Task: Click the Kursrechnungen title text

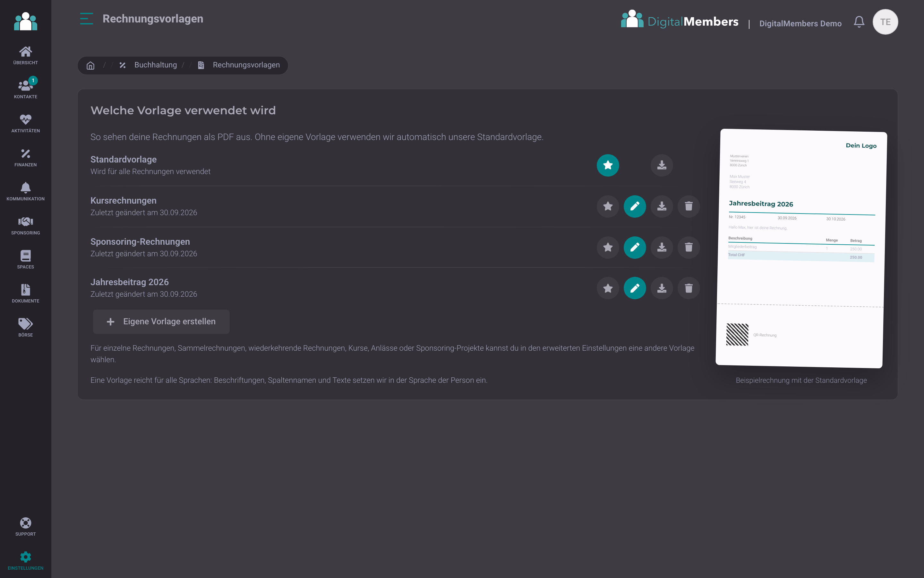Action: (123, 201)
